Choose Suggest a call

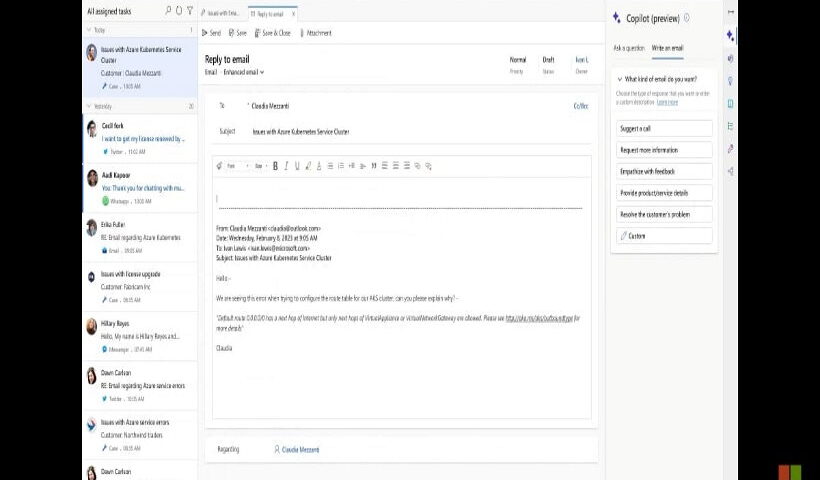tap(664, 128)
